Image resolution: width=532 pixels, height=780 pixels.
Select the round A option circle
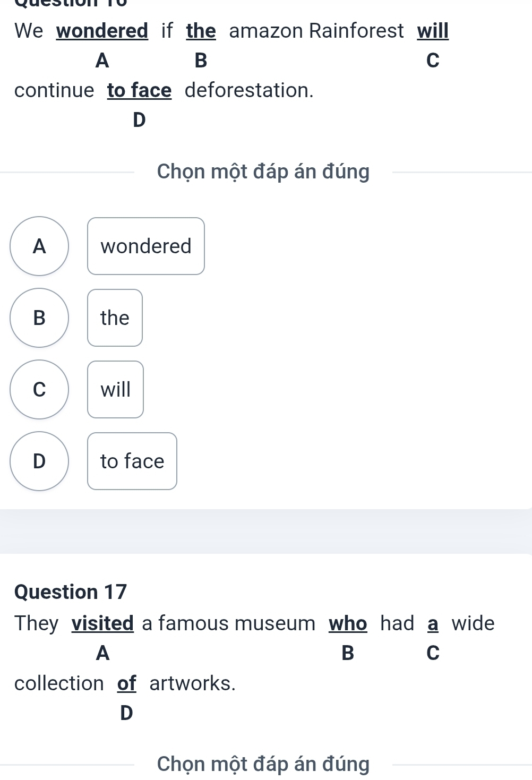click(x=39, y=246)
